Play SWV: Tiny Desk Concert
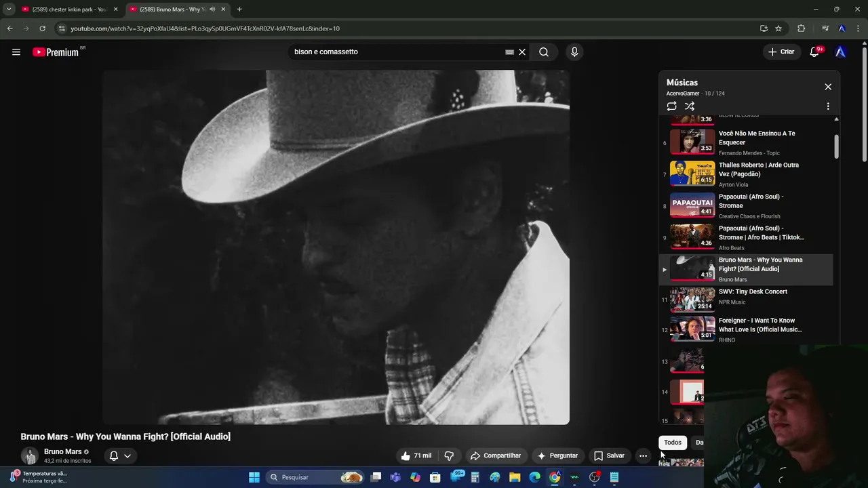 [x=746, y=300]
